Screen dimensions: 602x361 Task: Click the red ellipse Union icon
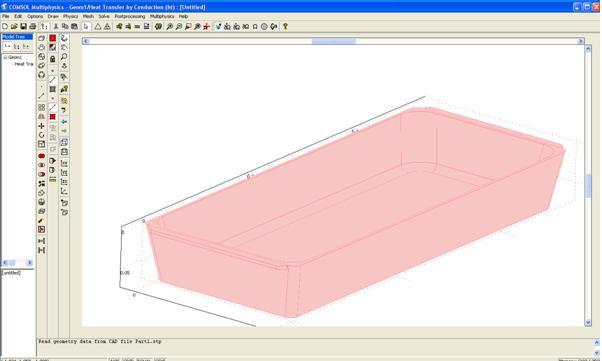click(x=41, y=156)
